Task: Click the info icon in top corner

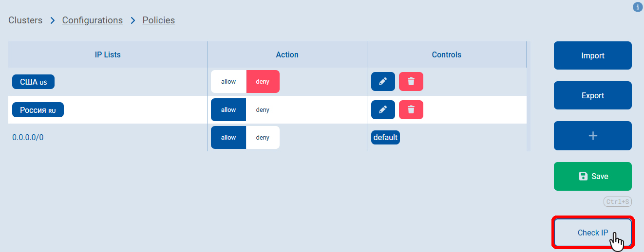Action: click(x=637, y=7)
